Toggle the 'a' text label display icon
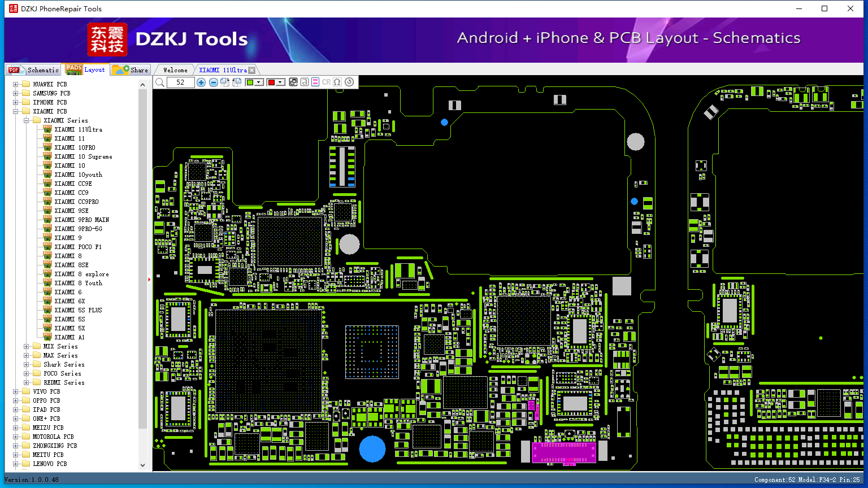 (x=305, y=82)
